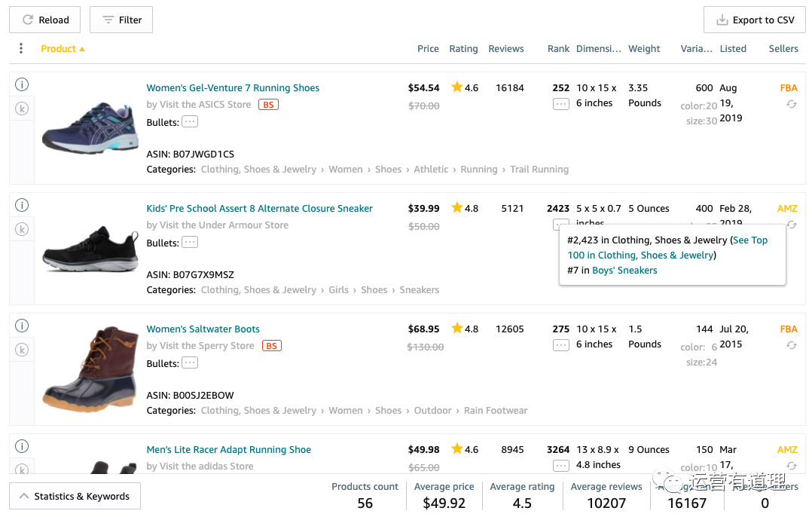Export the product list to CSV
The width and height of the screenshot is (812, 517).
754,20
